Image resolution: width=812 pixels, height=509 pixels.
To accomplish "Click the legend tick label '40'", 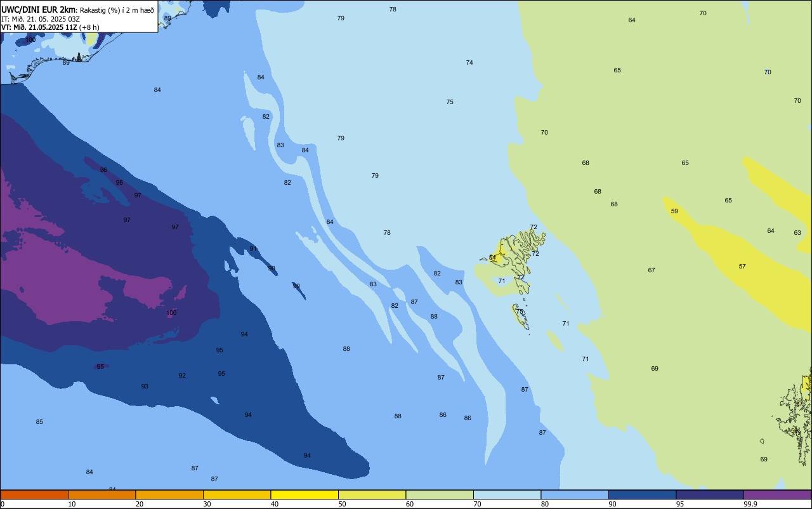I will pyautogui.click(x=275, y=504).
